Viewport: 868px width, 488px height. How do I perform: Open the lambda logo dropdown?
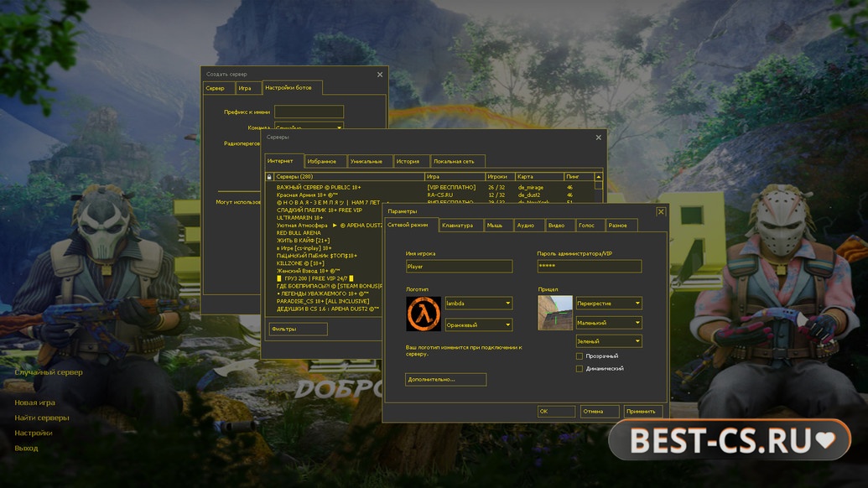tap(478, 304)
